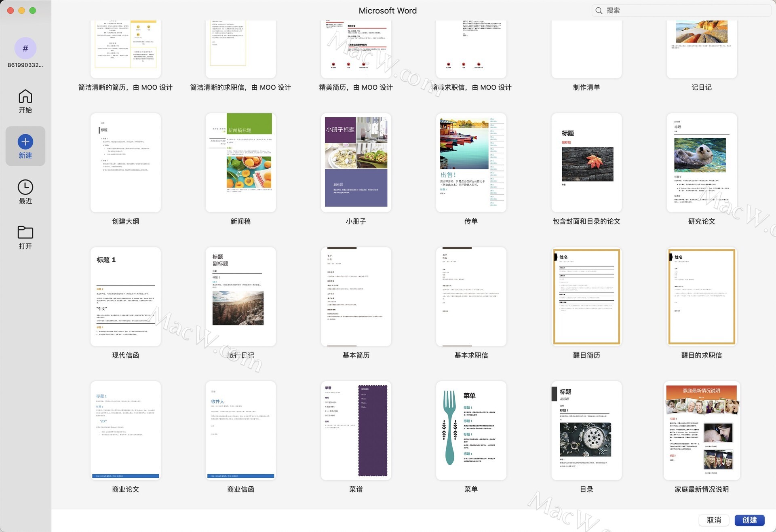
Task: Select the 醒目的求职信 template thumbnail
Action: (x=702, y=297)
